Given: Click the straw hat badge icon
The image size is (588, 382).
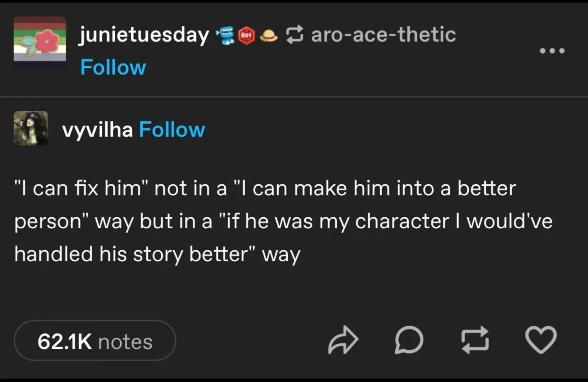Looking at the screenshot, I should coord(270,35).
